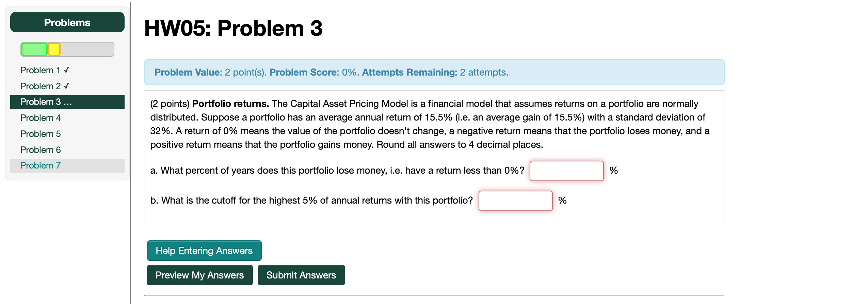
Task: Open Problem 7 from the problems list
Action: pyautogui.click(x=41, y=165)
